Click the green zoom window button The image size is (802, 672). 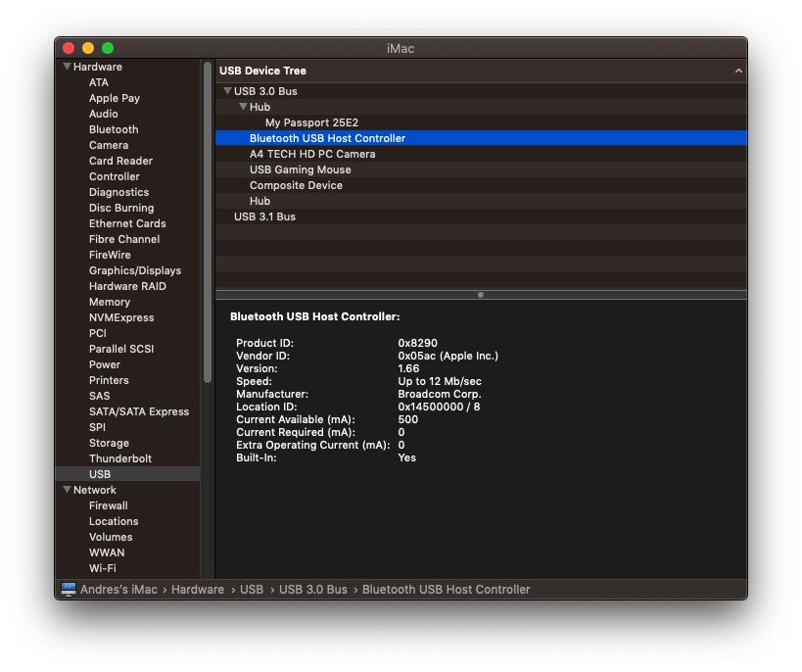coord(108,48)
